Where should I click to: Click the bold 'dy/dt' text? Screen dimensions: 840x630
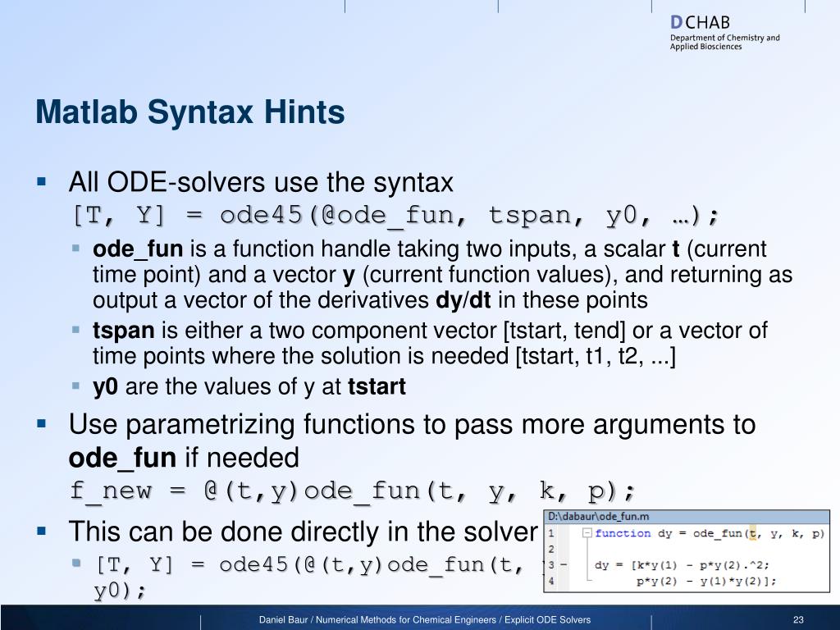[x=463, y=300]
